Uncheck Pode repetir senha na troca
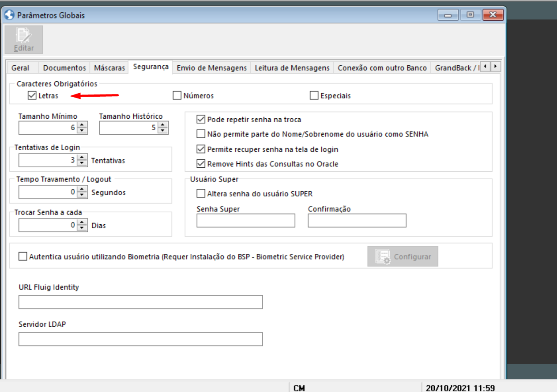557x392 pixels. coord(201,120)
